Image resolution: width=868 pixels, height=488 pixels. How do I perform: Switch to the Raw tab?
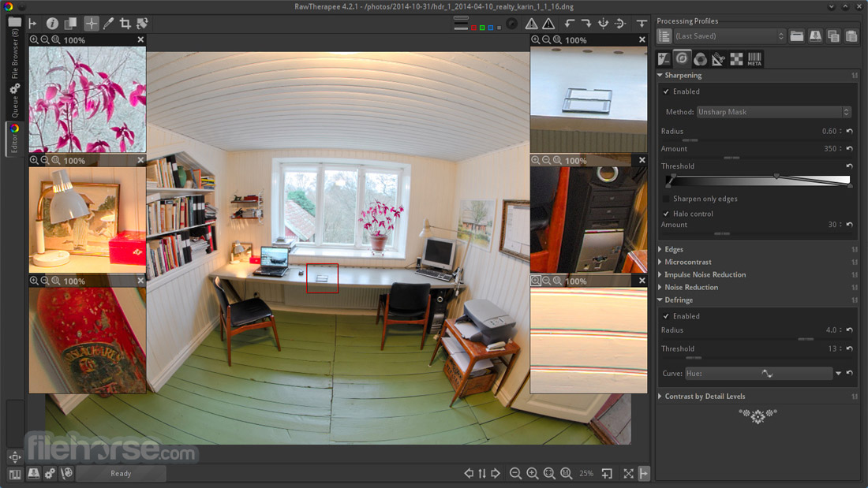click(x=736, y=58)
